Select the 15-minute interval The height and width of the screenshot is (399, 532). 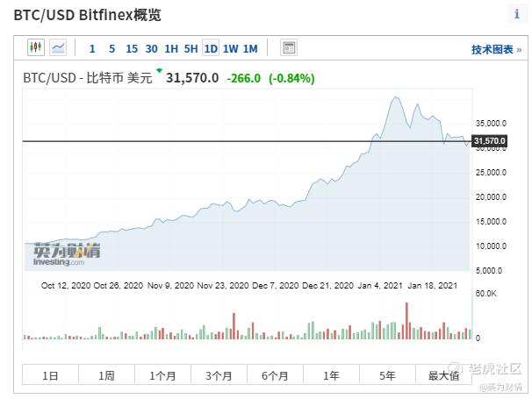tap(132, 49)
